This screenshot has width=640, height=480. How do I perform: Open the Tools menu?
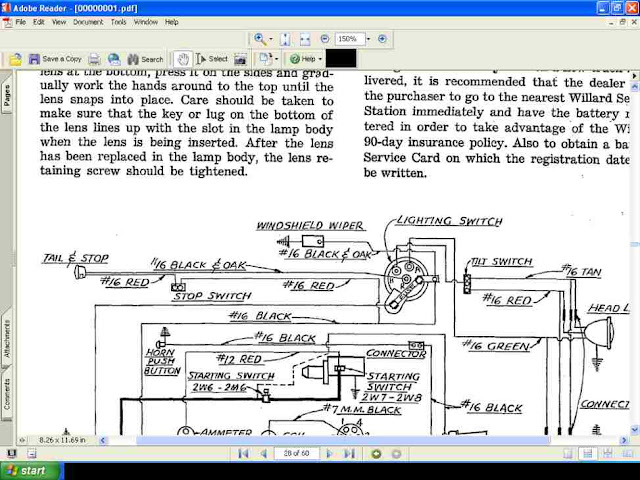[x=119, y=22]
